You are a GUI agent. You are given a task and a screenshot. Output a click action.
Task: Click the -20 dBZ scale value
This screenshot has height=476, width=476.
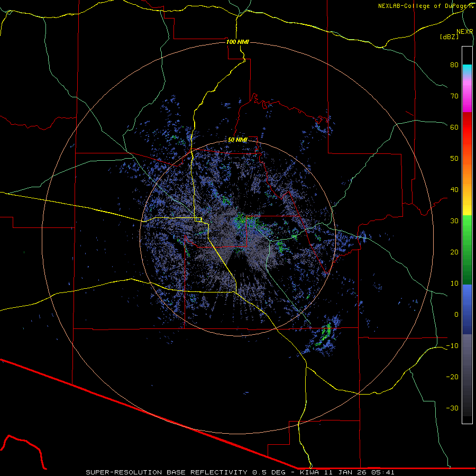click(x=452, y=377)
